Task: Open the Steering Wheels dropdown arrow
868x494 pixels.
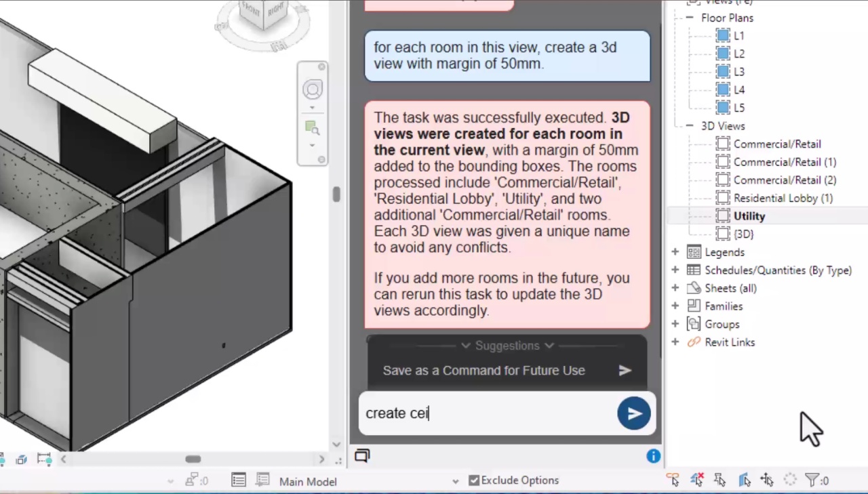Action: (312, 108)
